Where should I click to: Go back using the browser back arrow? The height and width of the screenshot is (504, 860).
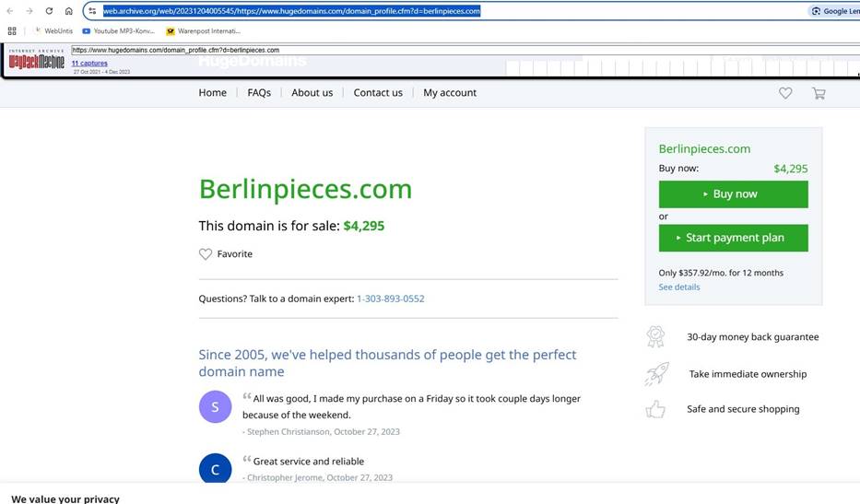coord(10,11)
